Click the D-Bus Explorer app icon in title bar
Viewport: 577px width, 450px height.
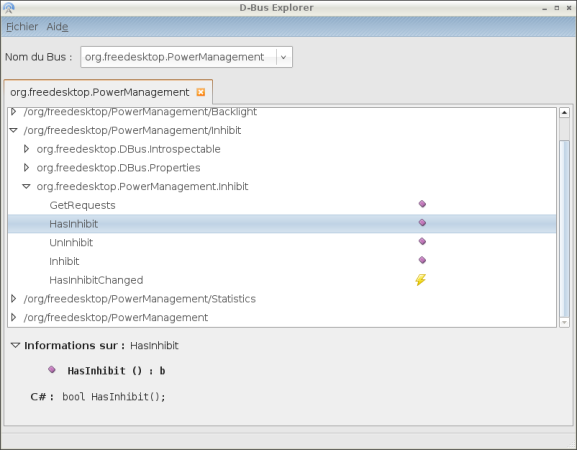click(9, 8)
